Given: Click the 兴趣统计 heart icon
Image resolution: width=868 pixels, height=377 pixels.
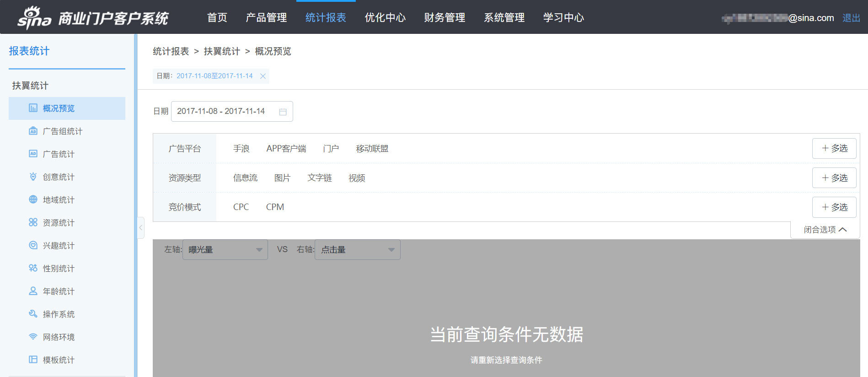Looking at the screenshot, I should [33, 245].
